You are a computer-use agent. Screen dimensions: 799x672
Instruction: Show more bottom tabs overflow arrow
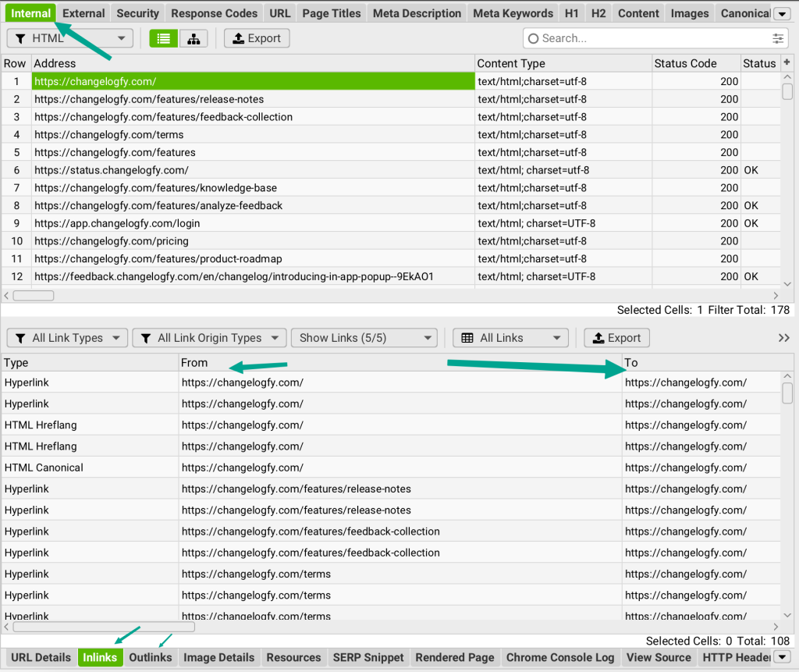[782, 657]
